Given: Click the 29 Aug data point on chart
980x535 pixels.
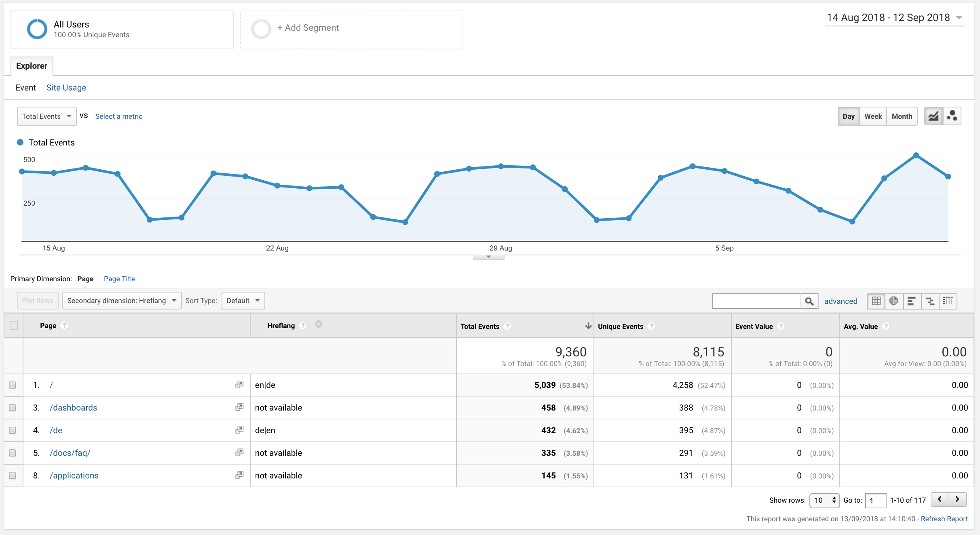Looking at the screenshot, I should [501, 166].
